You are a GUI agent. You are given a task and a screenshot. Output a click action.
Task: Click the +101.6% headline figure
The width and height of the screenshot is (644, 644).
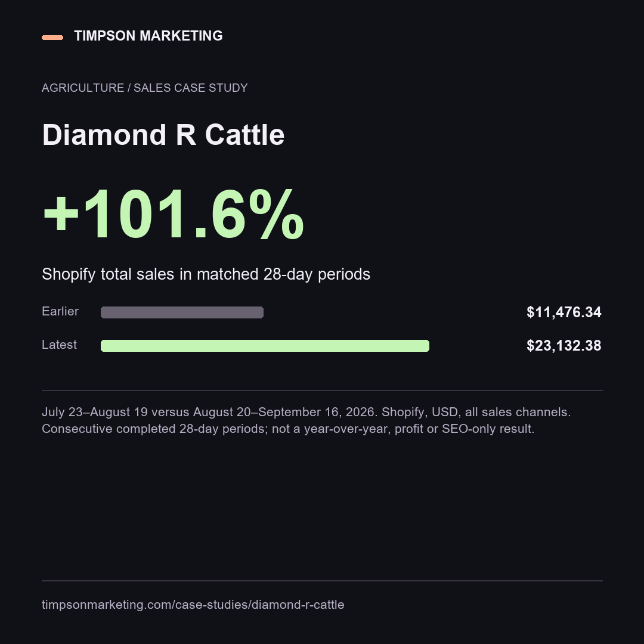173,213
